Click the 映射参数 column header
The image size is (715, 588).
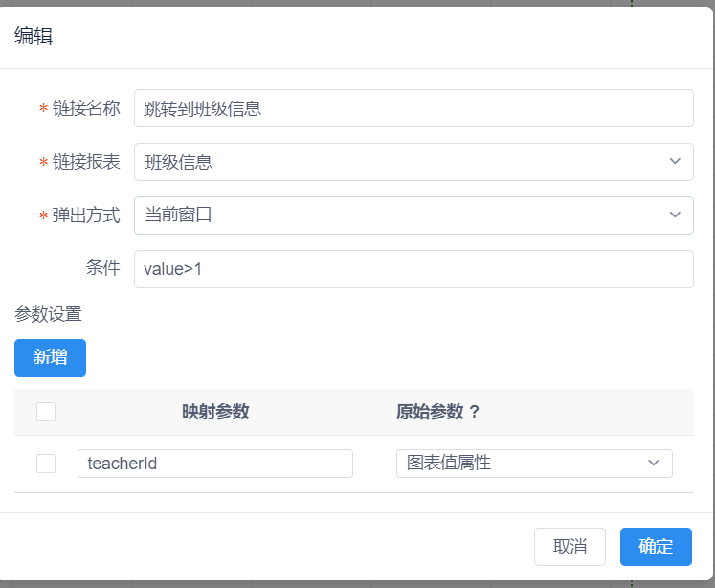tap(215, 412)
